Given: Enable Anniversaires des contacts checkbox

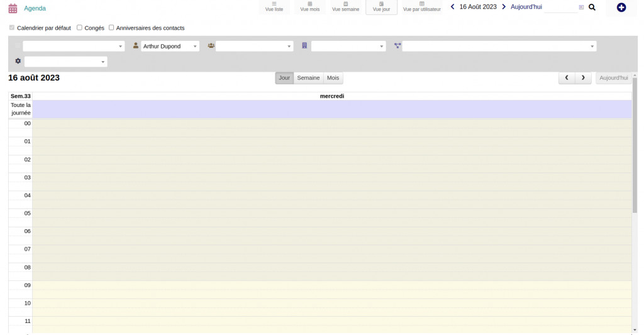Looking at the screenshot, I should point(111,28).
